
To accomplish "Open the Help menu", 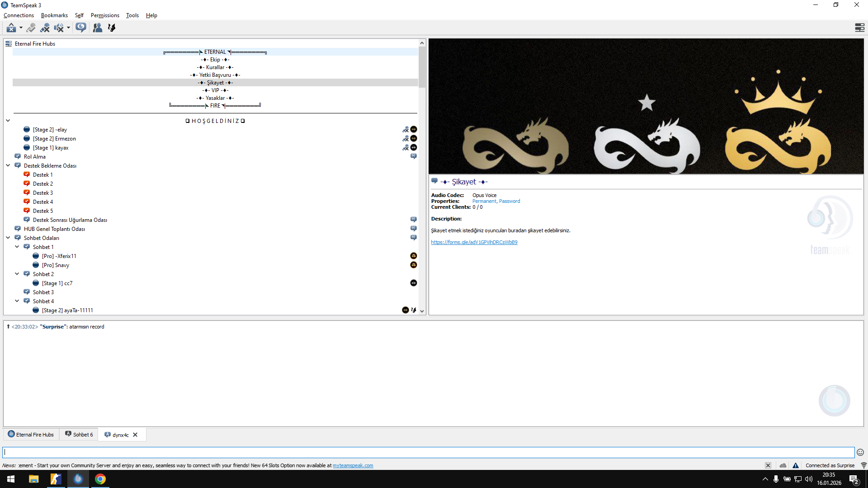I will pos(151,15).
